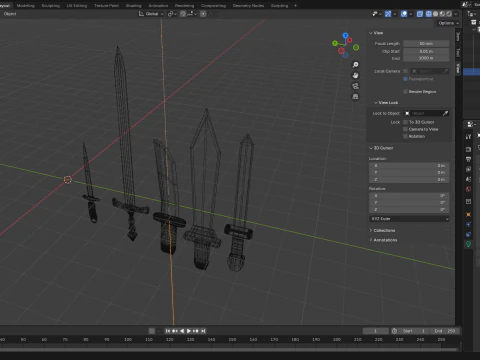Uncheck the Passepartout checkbox

405,79
